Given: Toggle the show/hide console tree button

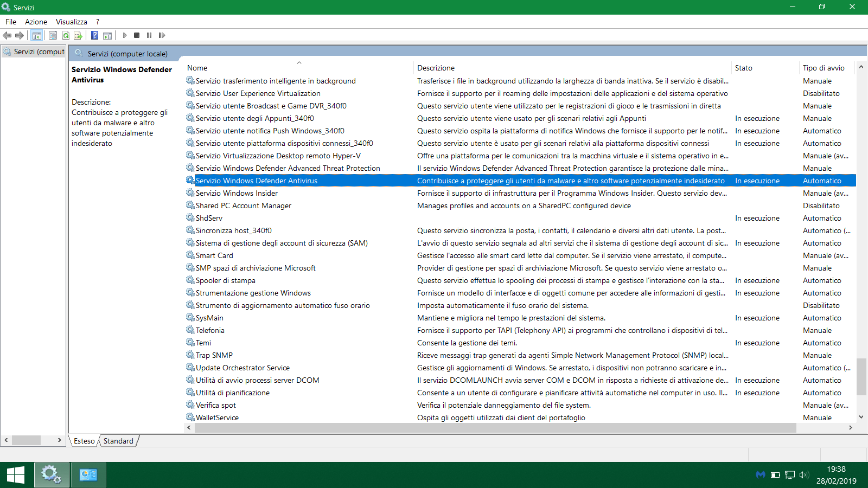Looking at the screenshot, I should pos(37,35).
